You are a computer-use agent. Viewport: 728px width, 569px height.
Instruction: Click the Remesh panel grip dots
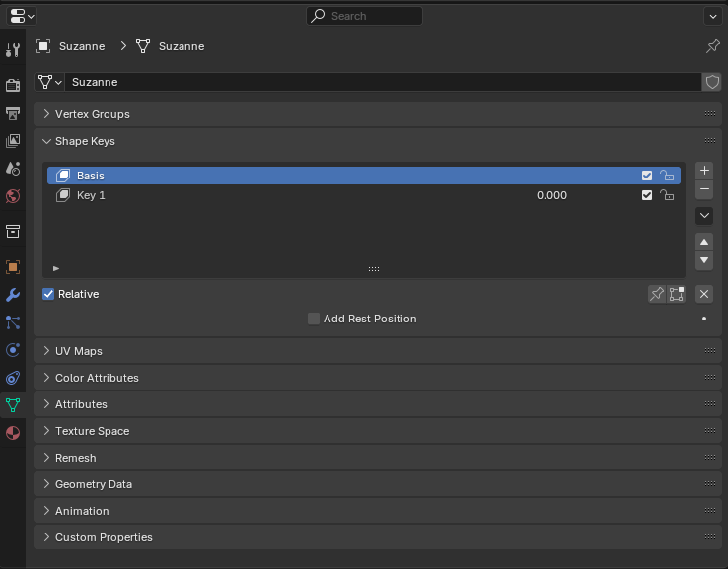pyautogui.click(x=710, y=458)
